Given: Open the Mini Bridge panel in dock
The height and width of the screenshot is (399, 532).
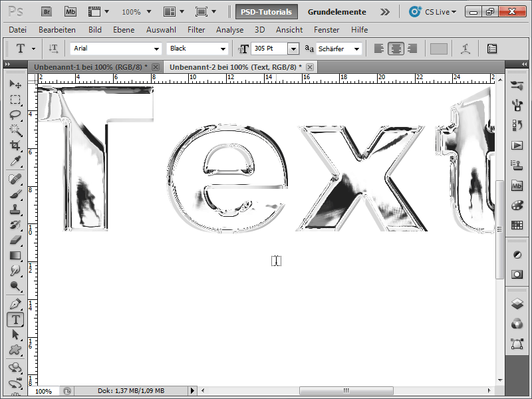Looking at the screenshot, I should click(x=517, y=186).
